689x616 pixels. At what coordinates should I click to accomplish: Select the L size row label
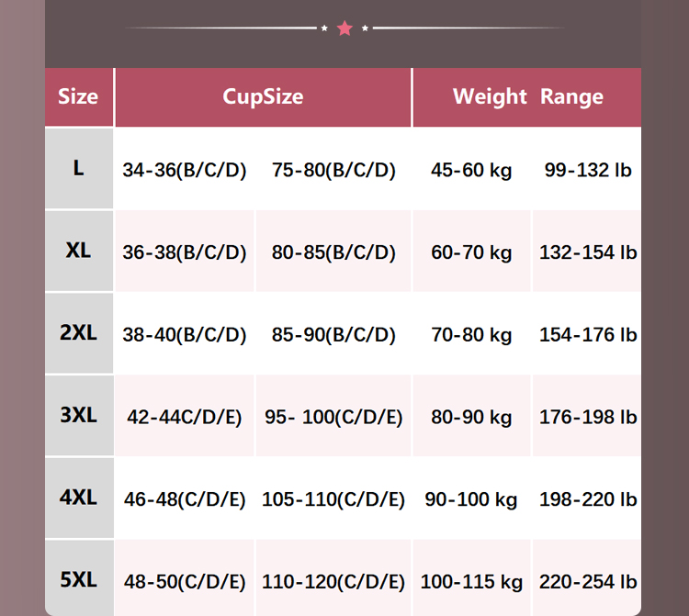tap(78, 169)
